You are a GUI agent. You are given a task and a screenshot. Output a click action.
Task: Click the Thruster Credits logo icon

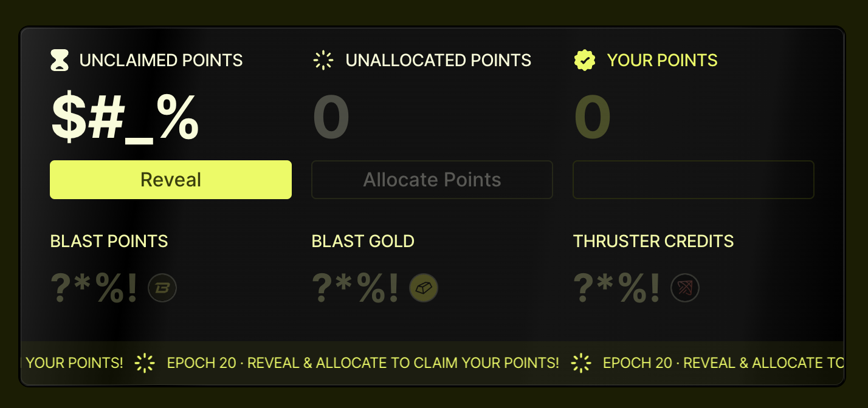pos(685,288)
